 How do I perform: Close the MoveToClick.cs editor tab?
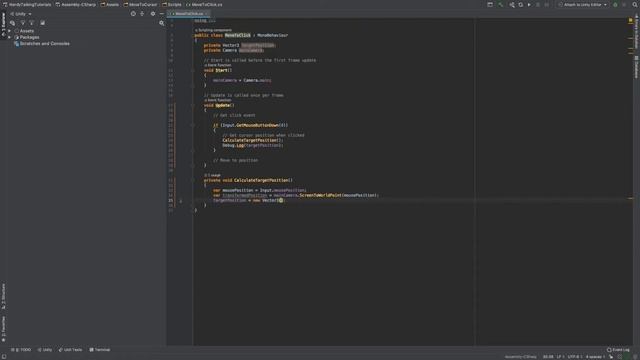point(207,14)
